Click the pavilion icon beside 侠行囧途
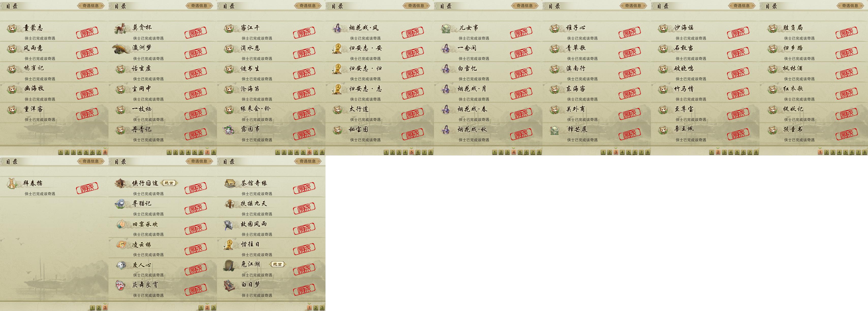The image size is (868, 311). 121,184
